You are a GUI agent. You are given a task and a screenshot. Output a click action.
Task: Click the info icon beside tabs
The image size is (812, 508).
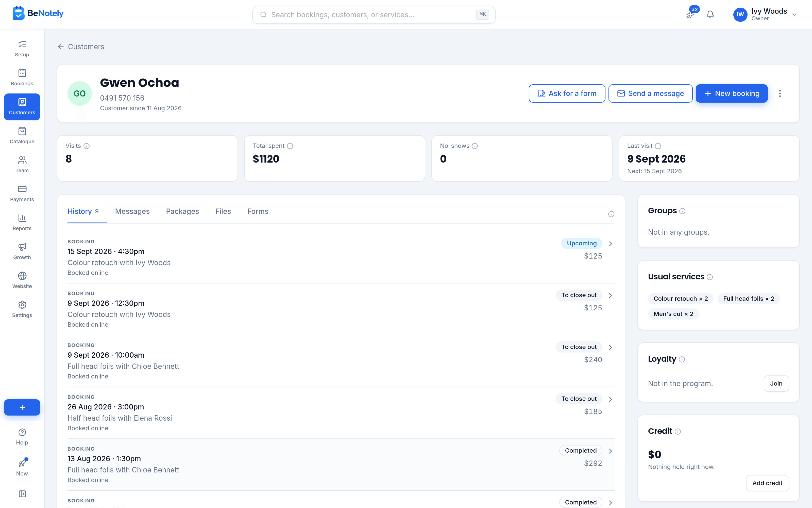[611, 214]
